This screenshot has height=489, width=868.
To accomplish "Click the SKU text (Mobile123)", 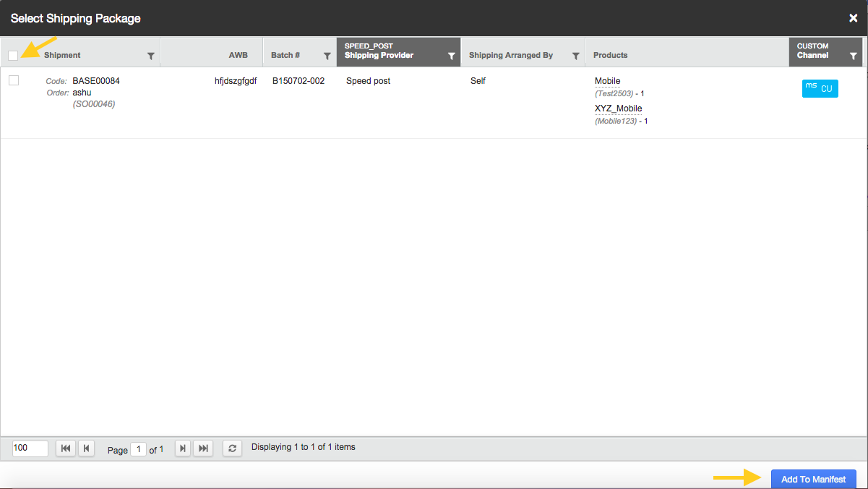I will [x=616, y=121].
